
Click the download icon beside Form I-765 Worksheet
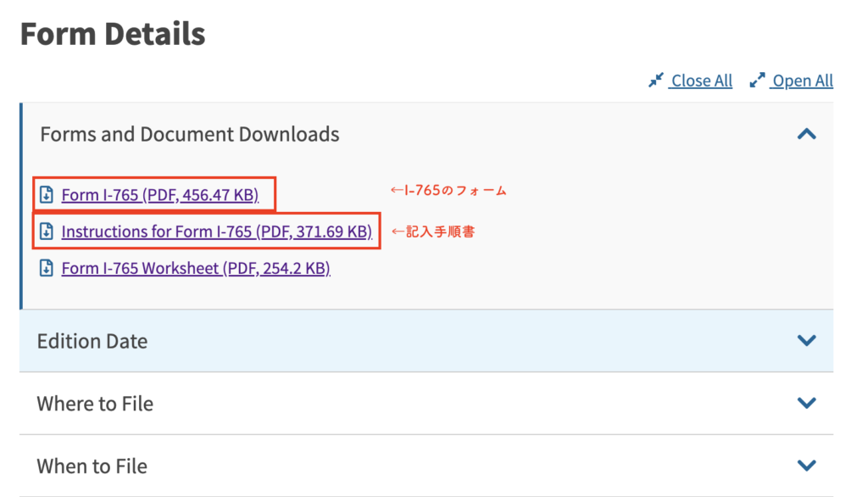pos(47,269)
